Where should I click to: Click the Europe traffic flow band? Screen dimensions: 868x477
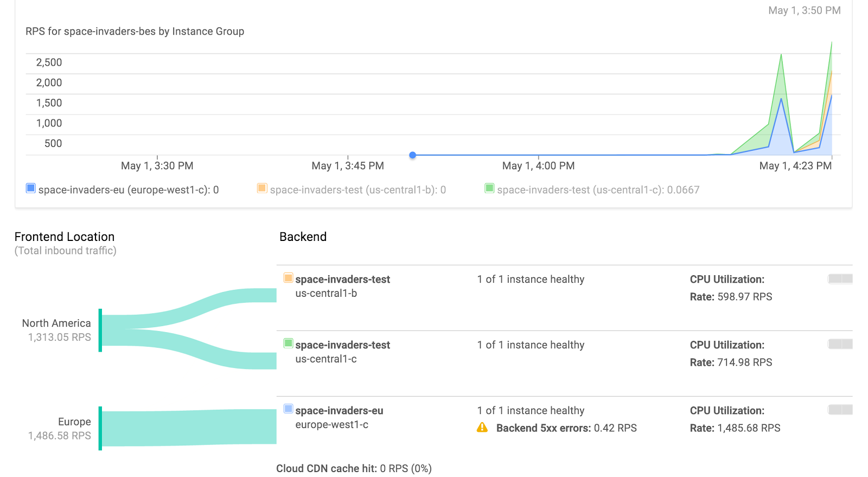click(189, 428)
